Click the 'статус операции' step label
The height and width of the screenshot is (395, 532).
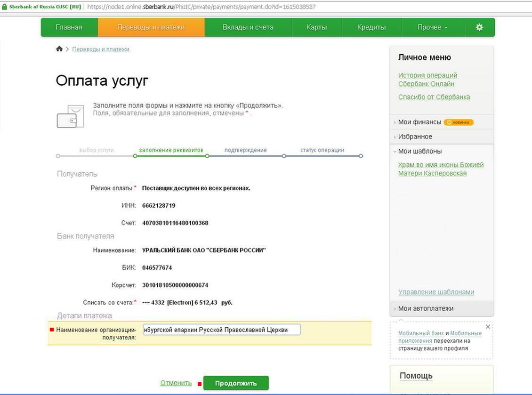tap(322, 150)
